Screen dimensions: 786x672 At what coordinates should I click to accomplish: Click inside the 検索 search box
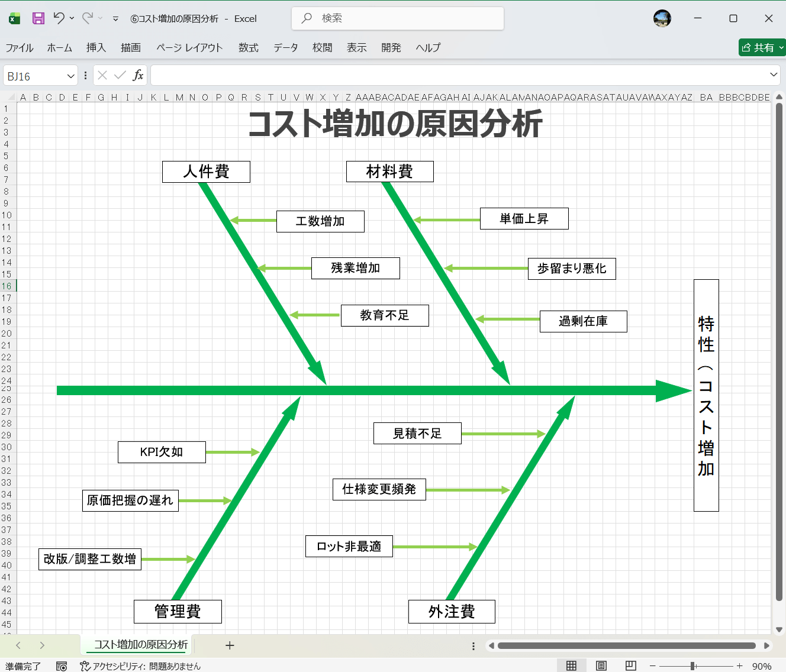[397, 18]
